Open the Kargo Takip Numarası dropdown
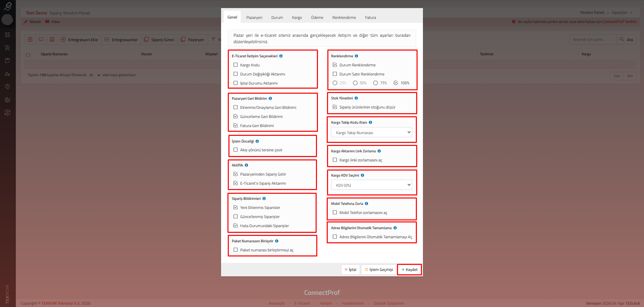644x307 pixels. click(371, 132)
